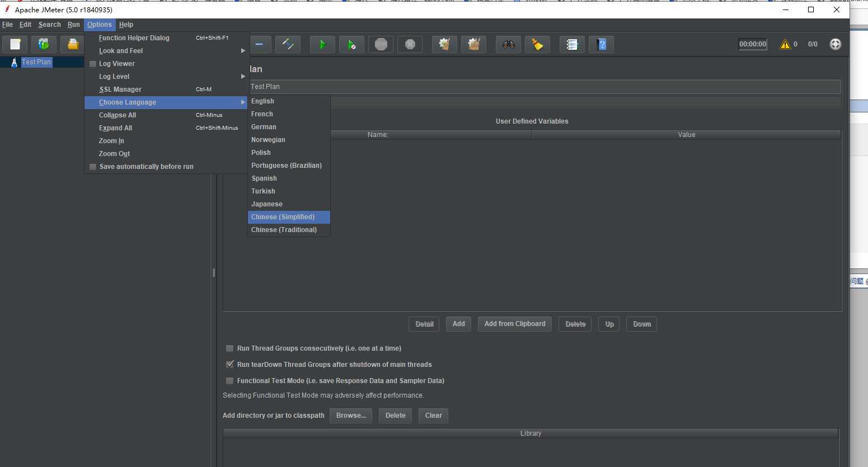This screenshot has width=868, height=467.
Task: Close the Options menu
Action: coord(100,25)
